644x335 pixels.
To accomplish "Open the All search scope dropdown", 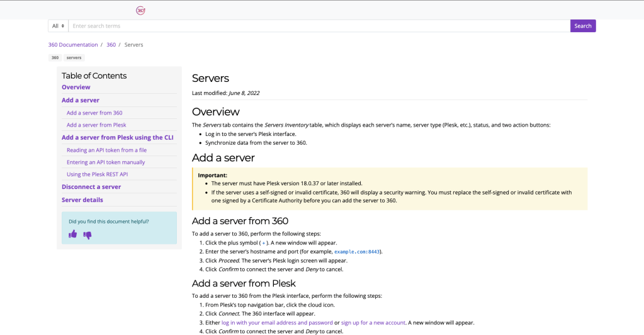I will coord(59,26).
